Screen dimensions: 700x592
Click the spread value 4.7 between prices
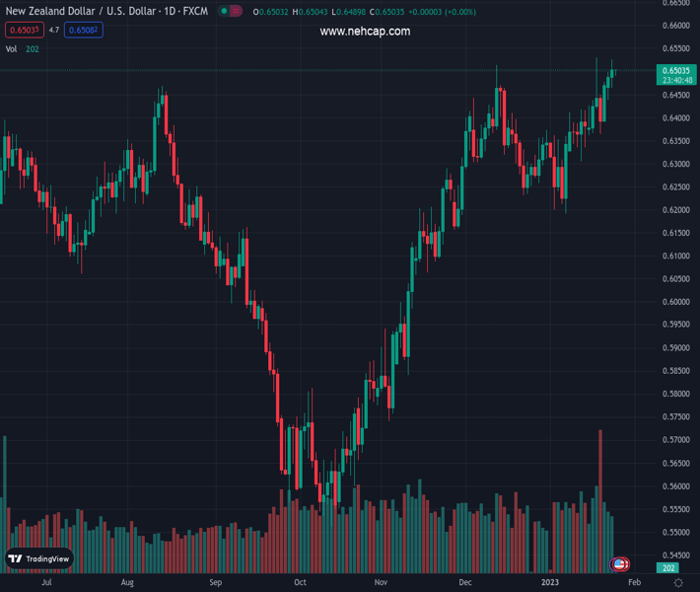point(54,31)
